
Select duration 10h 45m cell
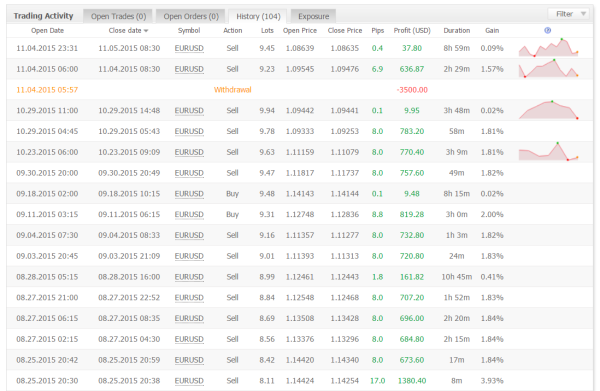[x=457, y=277]
